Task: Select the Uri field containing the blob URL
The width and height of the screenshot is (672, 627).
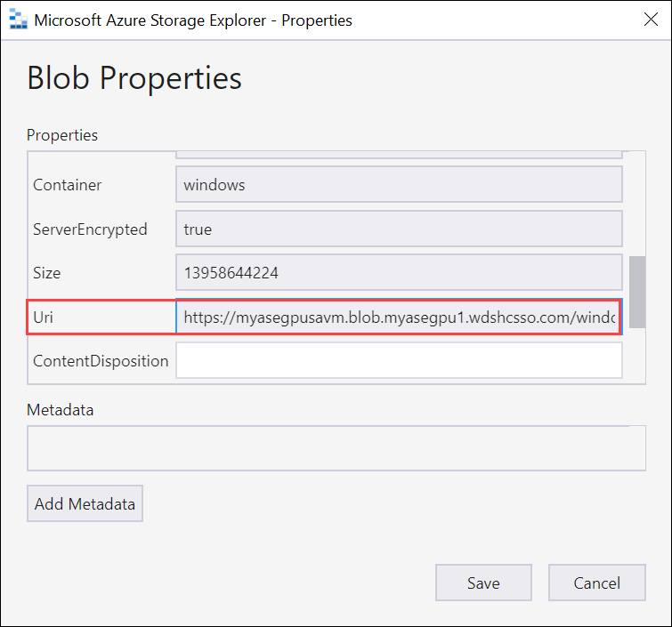Action: [x=399, y=317]
